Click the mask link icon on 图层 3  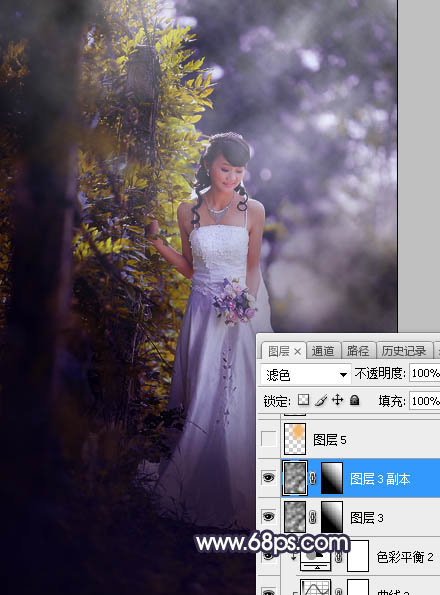tap(313, 517)
